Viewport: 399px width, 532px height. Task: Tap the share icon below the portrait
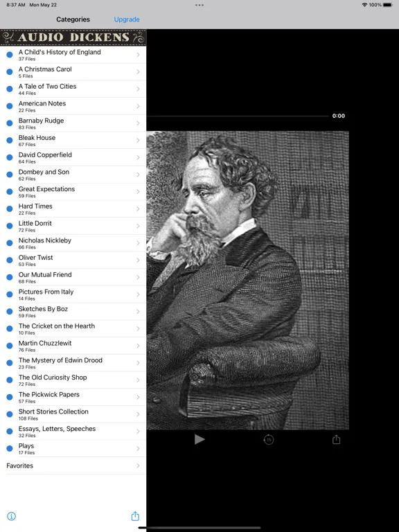pyautogui.click(x=336, y=439)
